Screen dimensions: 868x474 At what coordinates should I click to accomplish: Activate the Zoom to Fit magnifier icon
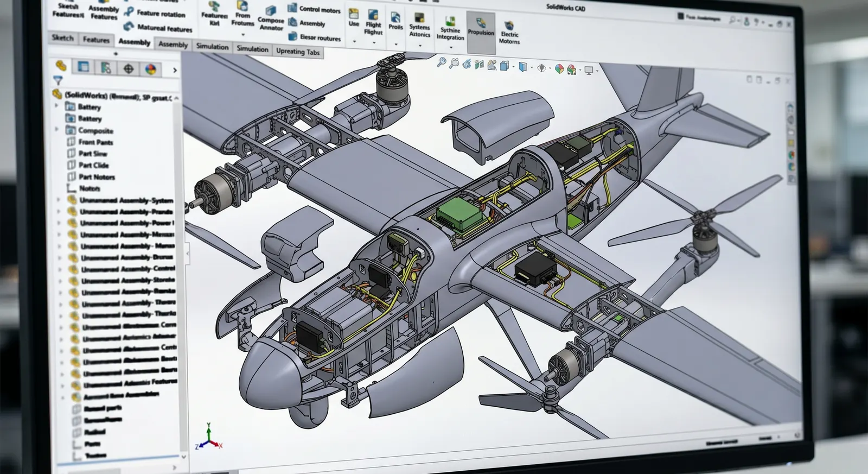tap(441, 63)
